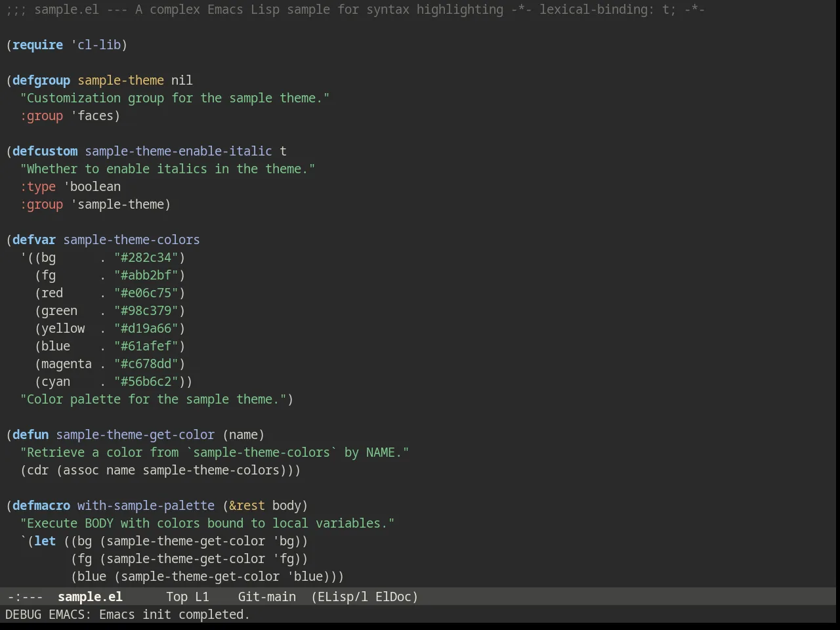Click the '&rest' keyword
Viewport: 840px width, 630px height.
(x=247, y=505)
